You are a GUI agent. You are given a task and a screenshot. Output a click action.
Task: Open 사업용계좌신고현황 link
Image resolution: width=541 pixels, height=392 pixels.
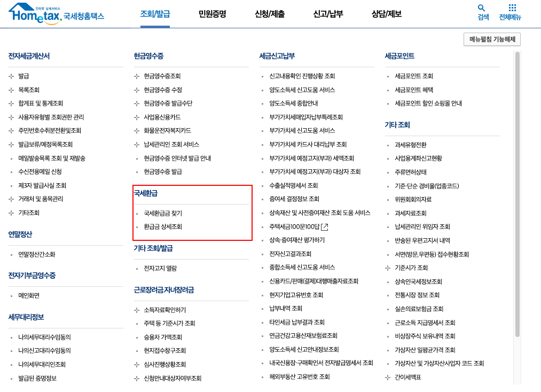(418, 159)
